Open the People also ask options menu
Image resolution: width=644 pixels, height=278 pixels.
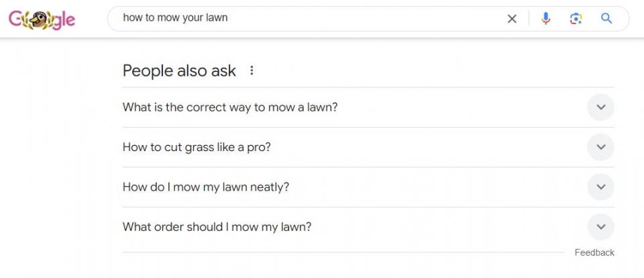[252, 71]
